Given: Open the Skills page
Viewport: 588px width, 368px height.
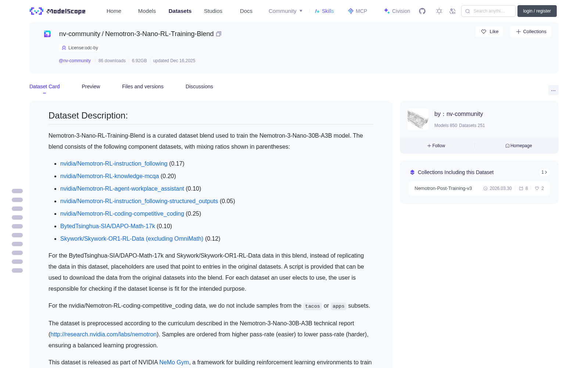Looking at the screenshot, I should (325, 11).
